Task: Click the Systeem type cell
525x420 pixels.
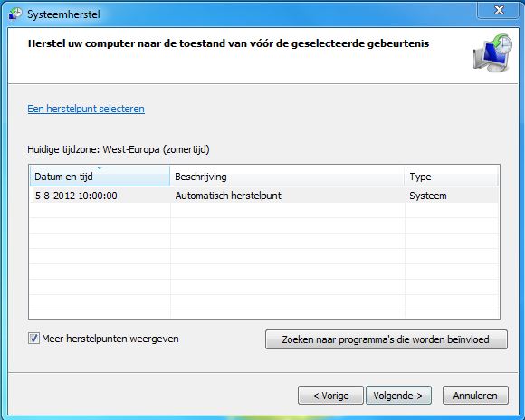Action: point(428,196)
